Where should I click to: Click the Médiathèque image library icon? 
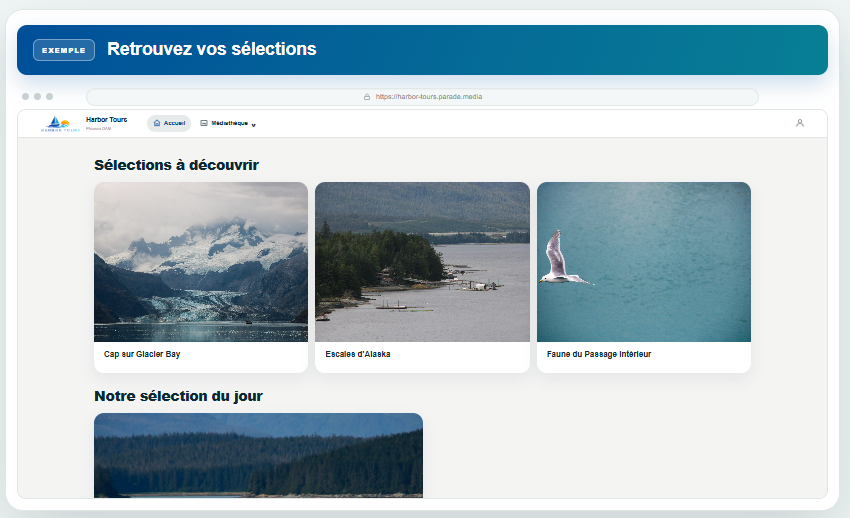pyautogui.click(x=204, y=123)
